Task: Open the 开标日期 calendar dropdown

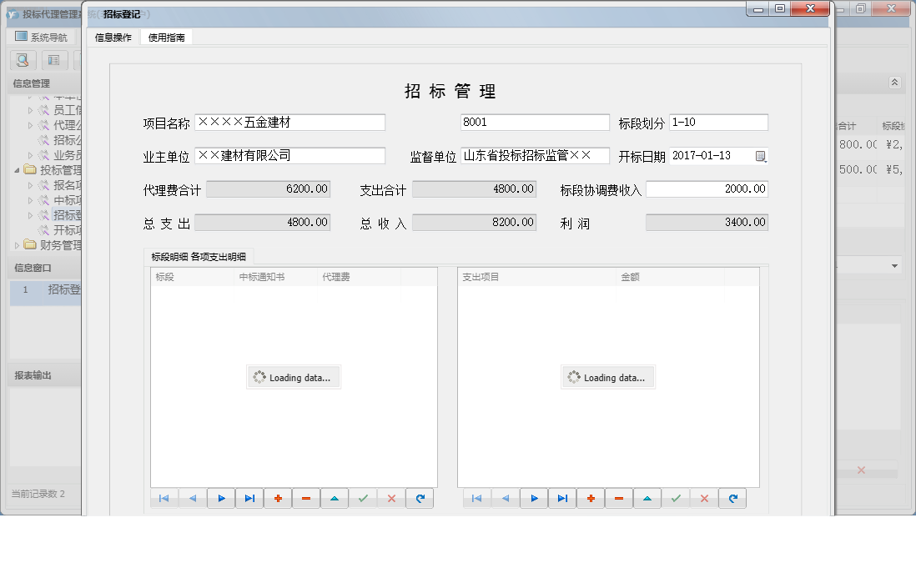Action: coord(760,156)
